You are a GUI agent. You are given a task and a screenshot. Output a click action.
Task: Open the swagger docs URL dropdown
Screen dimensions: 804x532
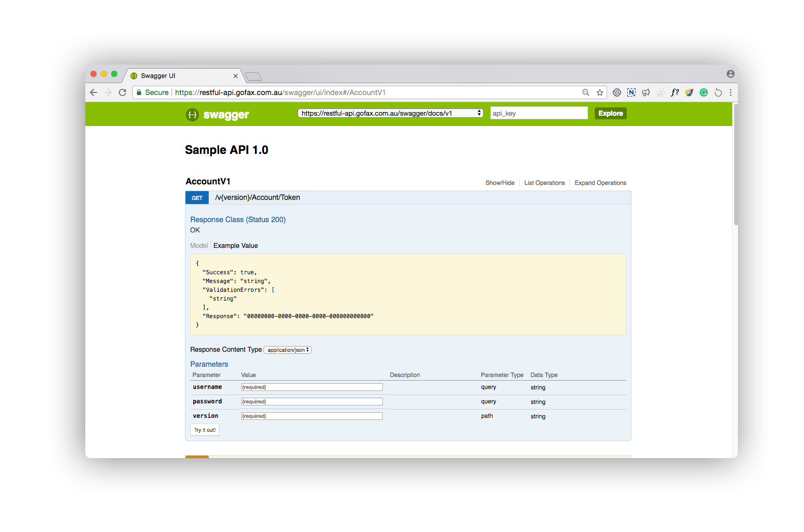[x=391, y=113]
